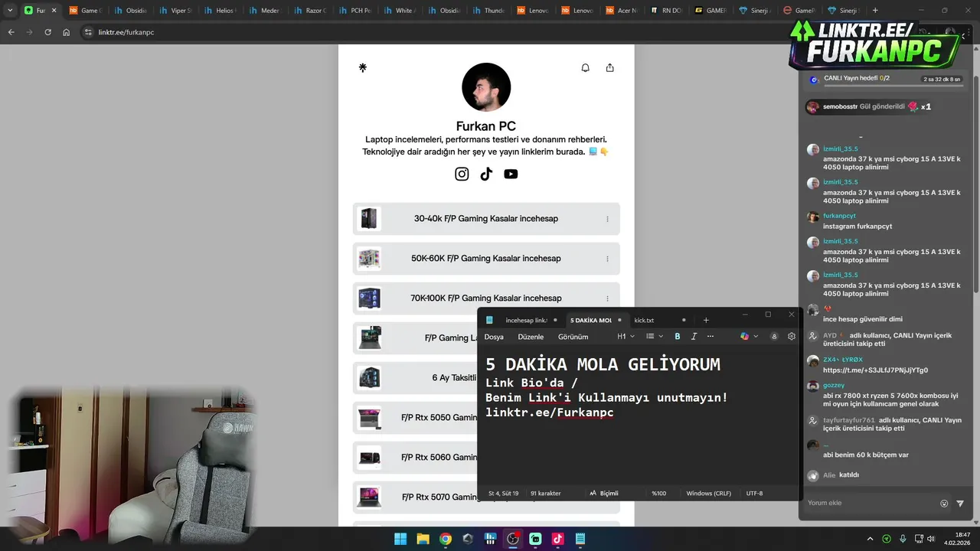Open TikTok Live Studio taskbar icon
Viewport: 980px width, 551px height.
point(557,539)
